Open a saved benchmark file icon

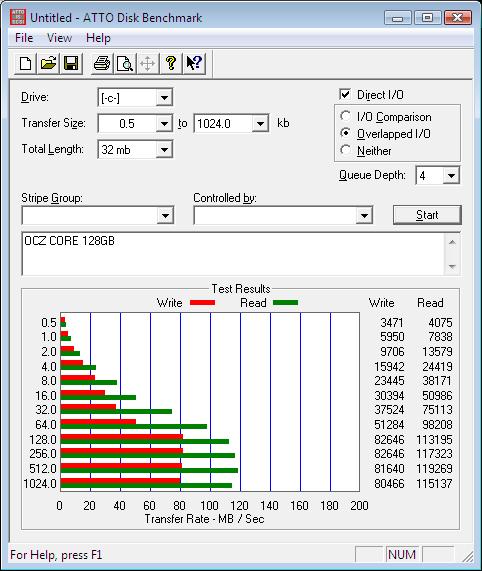click(48, 64)
